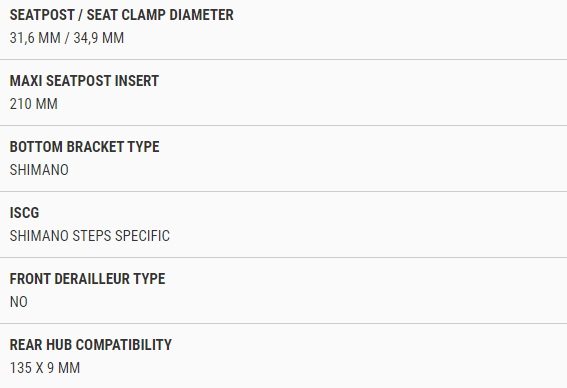Click the ISCG heading
The image size is (567, 388).
tap(24, 213)
